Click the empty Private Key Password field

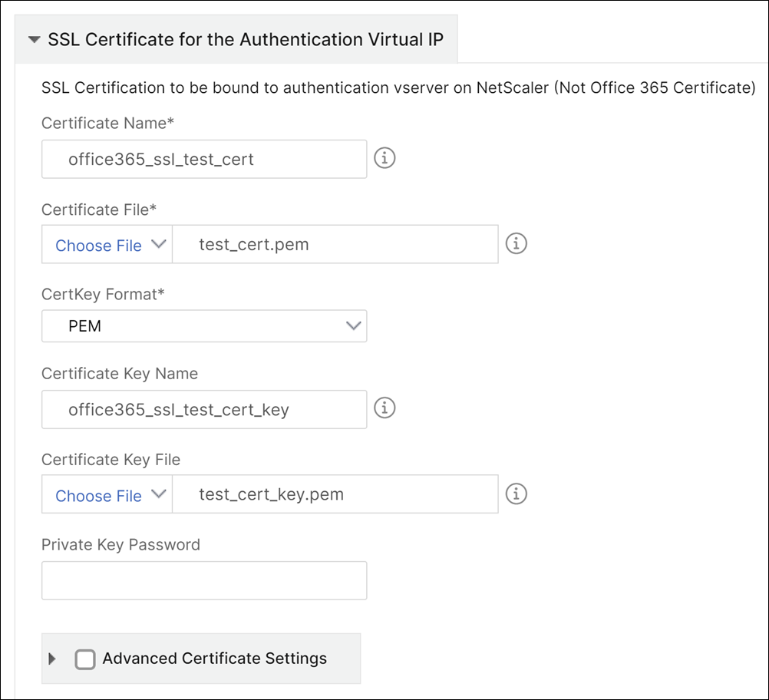point(204,580)
